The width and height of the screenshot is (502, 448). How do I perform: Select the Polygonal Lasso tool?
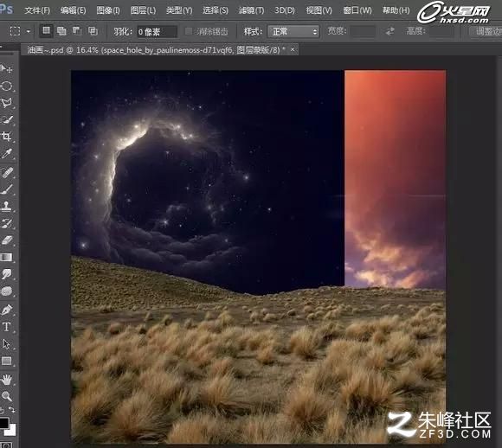pos(6,103)
